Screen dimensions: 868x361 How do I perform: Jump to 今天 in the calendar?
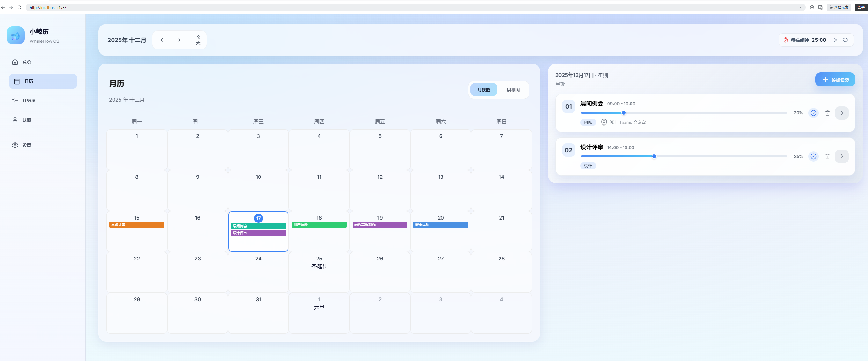(198, 40)
